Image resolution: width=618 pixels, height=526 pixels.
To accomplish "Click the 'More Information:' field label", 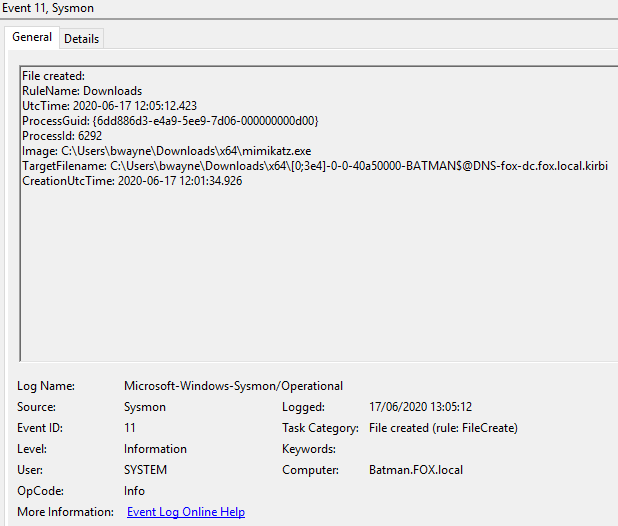I will click(65, 512).
